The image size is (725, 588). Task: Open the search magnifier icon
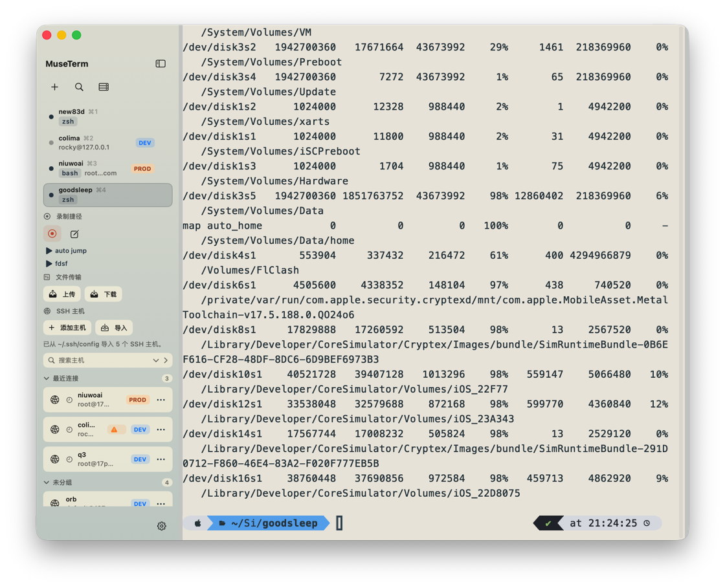79,87
